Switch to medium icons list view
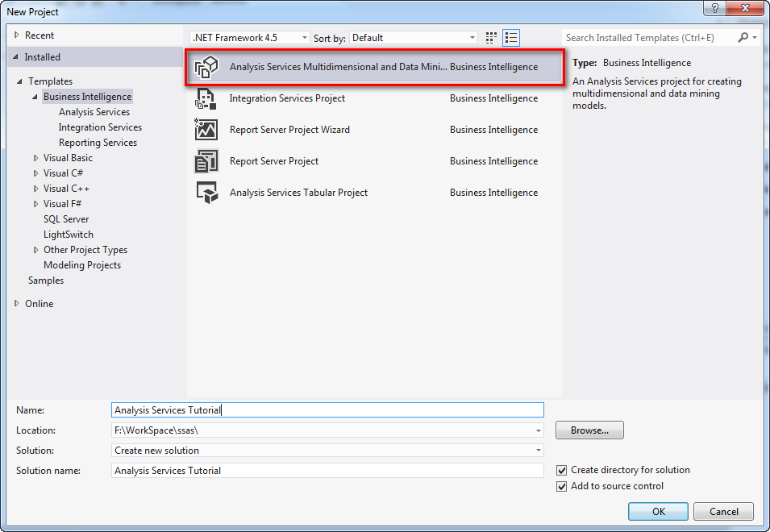 [511, 38]
